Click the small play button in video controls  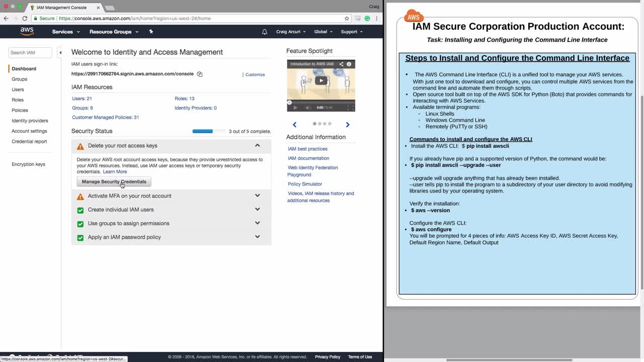pos(295,107)
